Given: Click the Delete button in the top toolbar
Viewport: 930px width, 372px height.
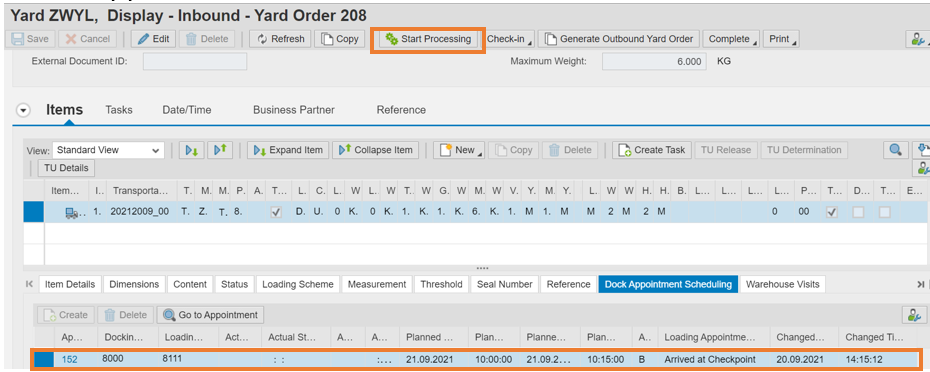Looking at the screenshot, I should [x=207, y=39].
